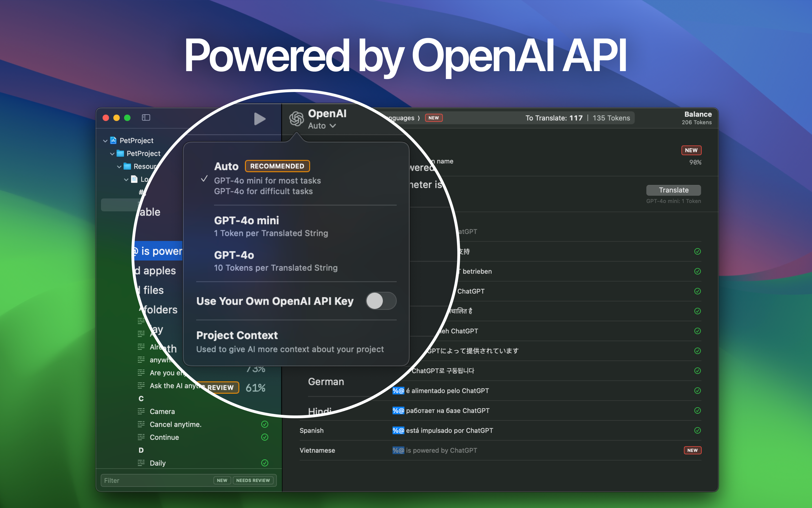Click the string icon beside Continue

click(141, 437)
